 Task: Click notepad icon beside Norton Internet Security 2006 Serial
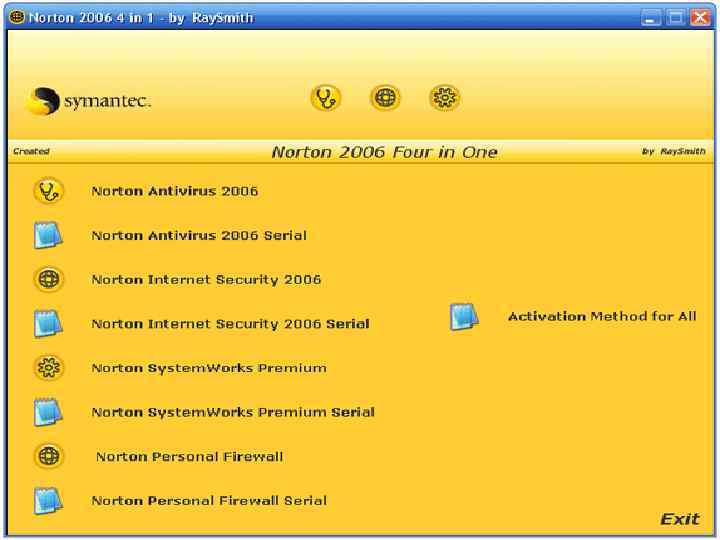[48, 324]
